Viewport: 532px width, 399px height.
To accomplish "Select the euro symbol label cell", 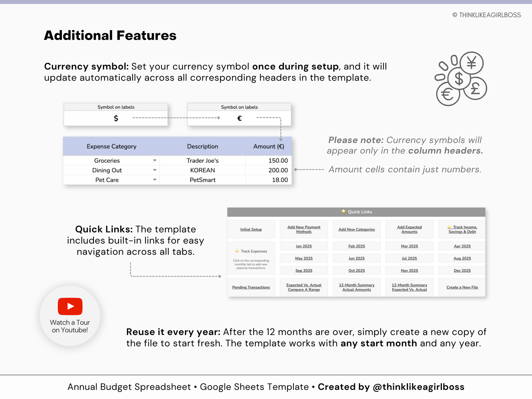I will 239,118.
